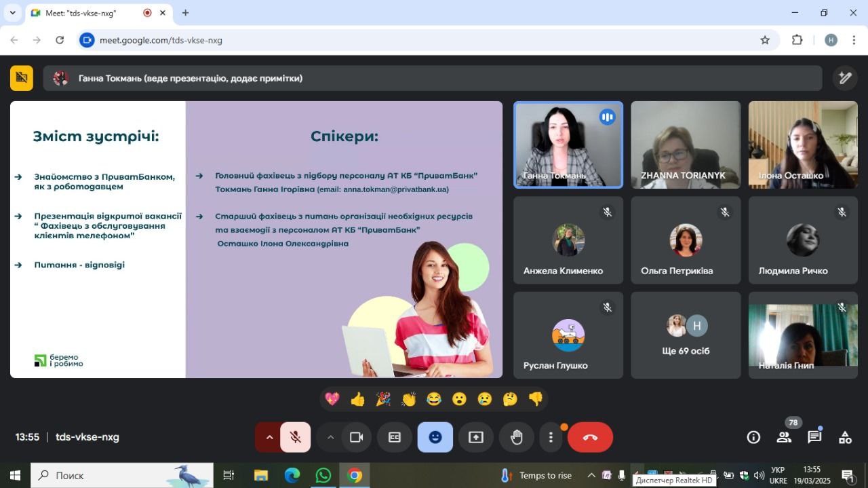Open the 'Ще 69 осіб' tile

click(686, 335)
